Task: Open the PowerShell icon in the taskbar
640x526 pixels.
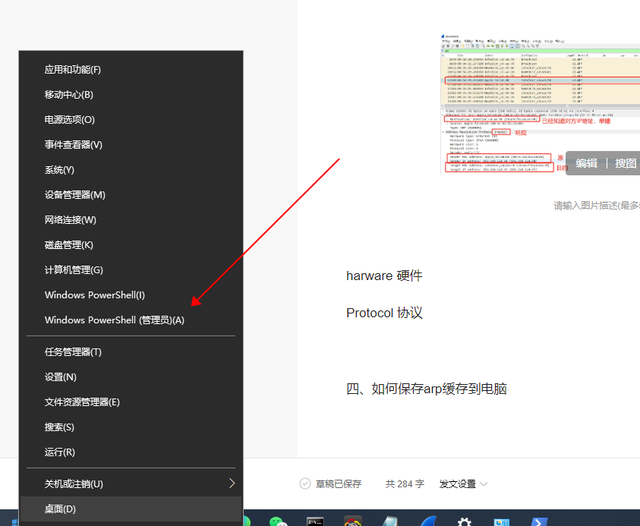Action: tap(539, 521)
